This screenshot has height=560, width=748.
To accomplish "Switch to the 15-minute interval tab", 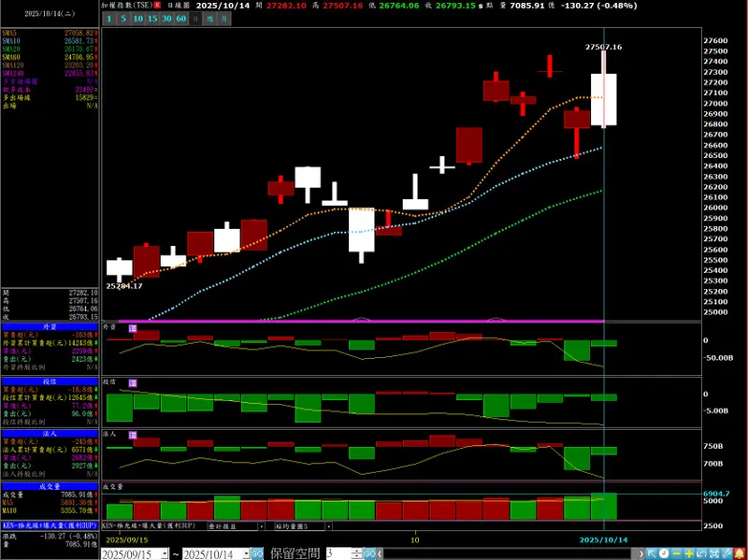I will pyautogui.click(x=152, y=19).
